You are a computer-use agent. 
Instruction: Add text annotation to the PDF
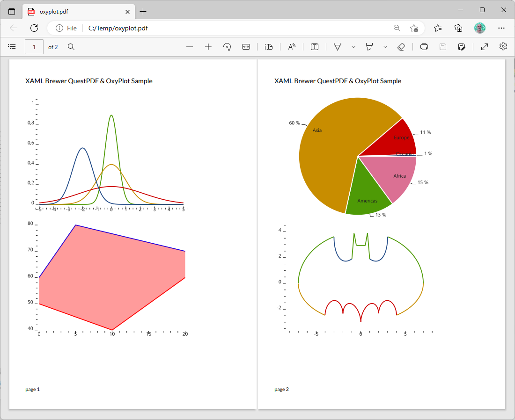tap(315, 47)
